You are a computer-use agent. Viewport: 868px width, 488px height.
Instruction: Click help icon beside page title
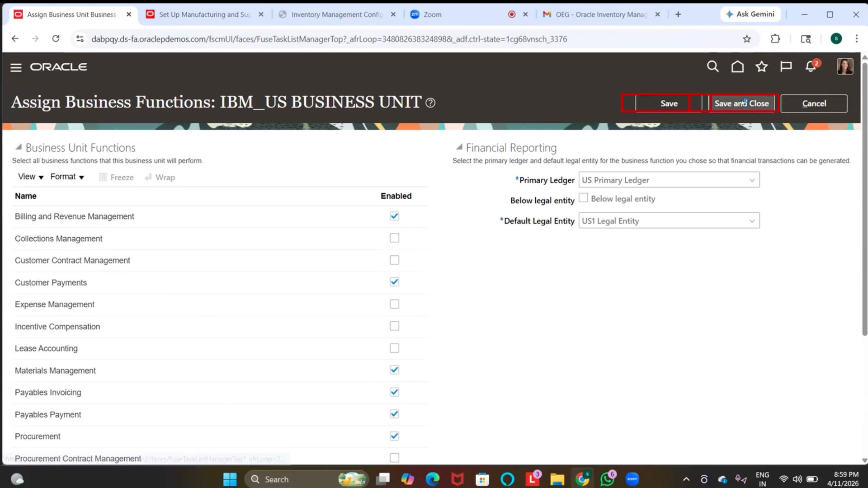[430, 103]
